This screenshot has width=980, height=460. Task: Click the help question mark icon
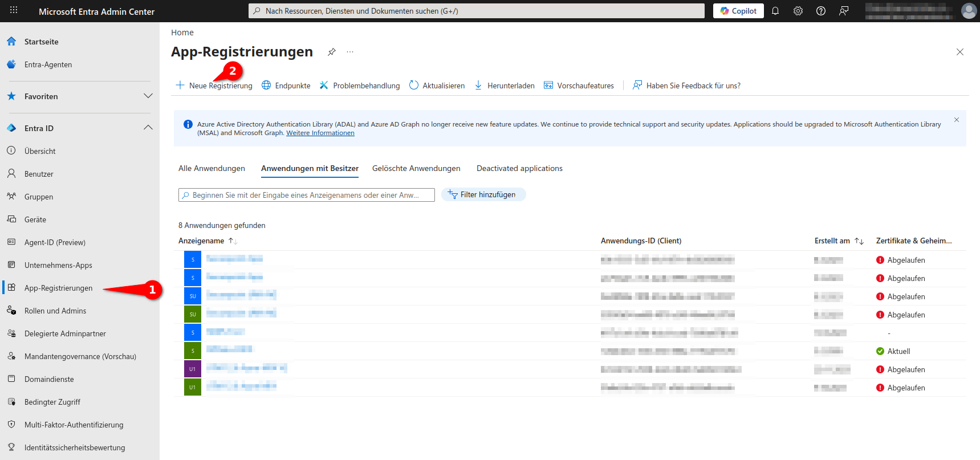point(821,11)
